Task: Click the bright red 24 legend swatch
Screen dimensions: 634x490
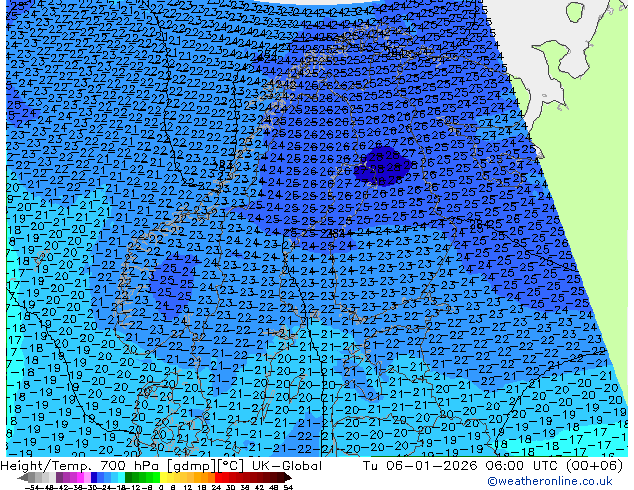Action: [218, 477]
